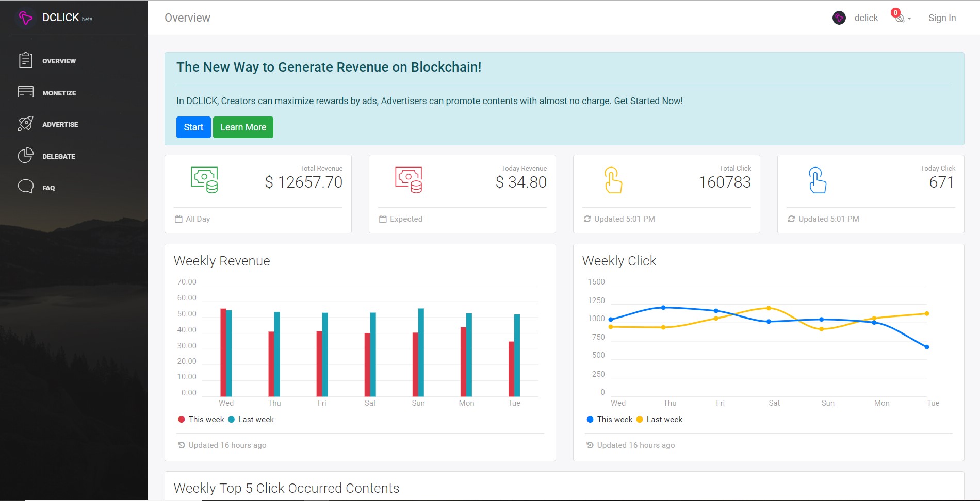The width and height of the screenshot is (980, 501).
Task: Click Updated 16 hours ago under Weekly Click
Action: point(636,445)
